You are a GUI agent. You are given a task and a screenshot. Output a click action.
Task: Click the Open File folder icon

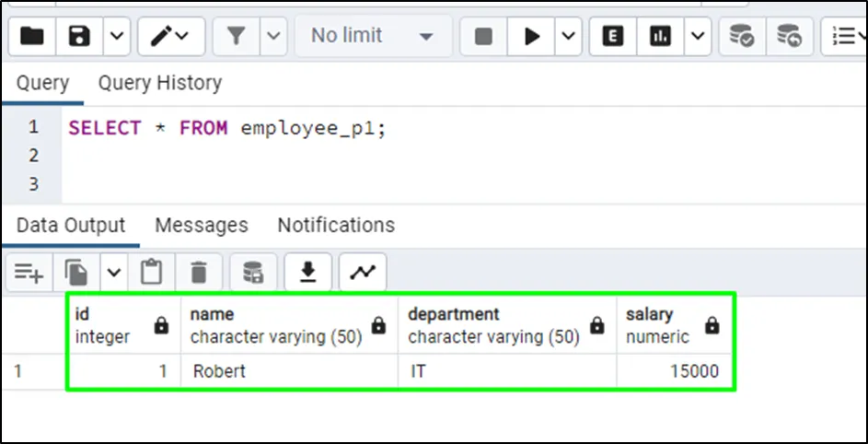click(x=32, y=36)
